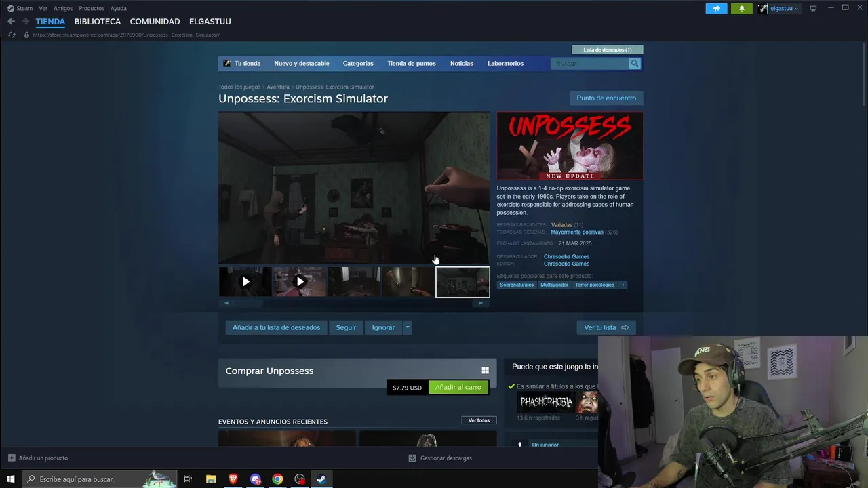Select the third screenshot thumbnail
This screenshot has width=868, height=488.
[353, 282]
